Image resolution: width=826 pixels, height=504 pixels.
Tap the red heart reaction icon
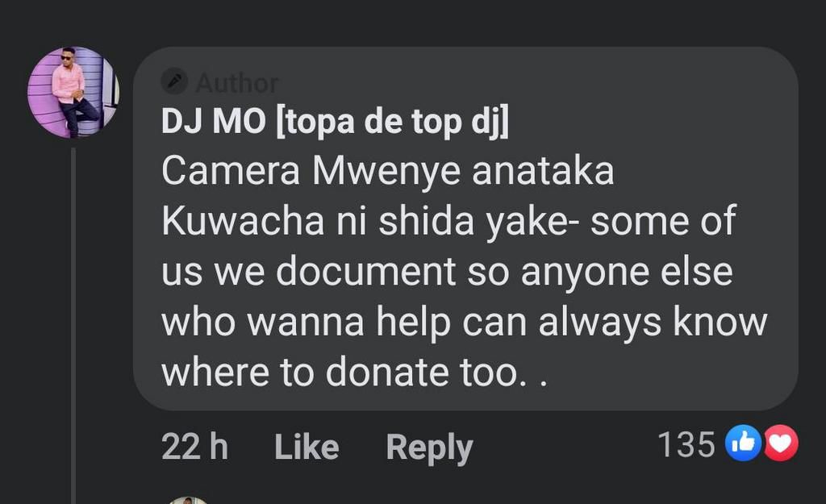coord(780,444)
